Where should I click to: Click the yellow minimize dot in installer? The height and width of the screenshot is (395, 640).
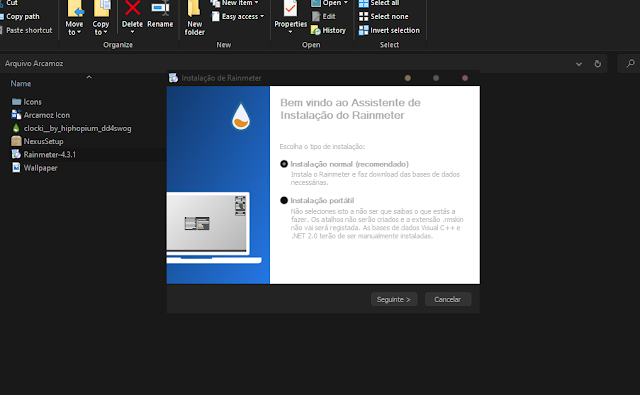407,78
